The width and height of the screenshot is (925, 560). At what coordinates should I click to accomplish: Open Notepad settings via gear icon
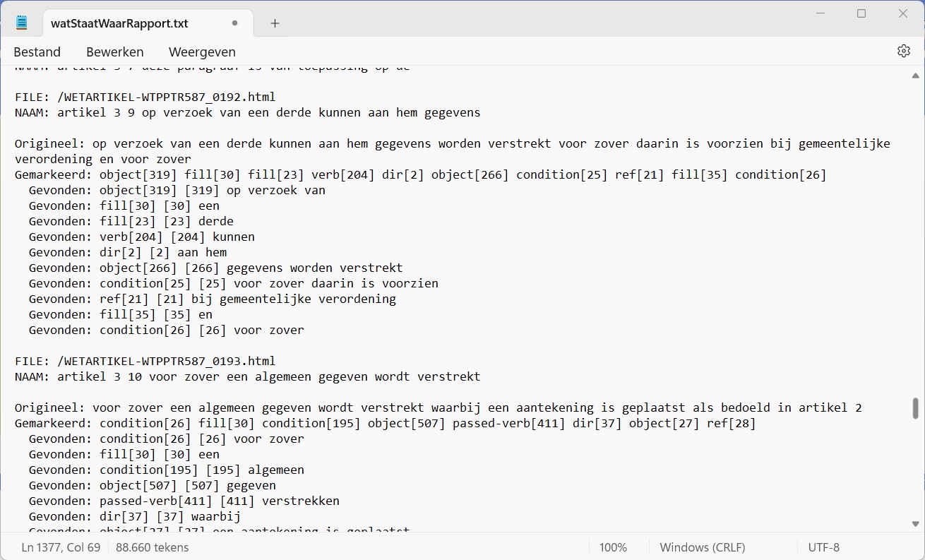(x=903, y=51)
